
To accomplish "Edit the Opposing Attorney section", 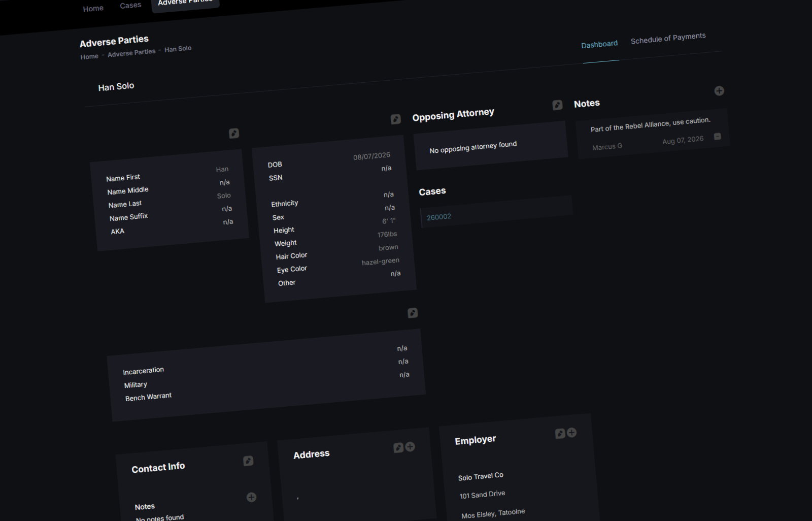I will (557, 105).
